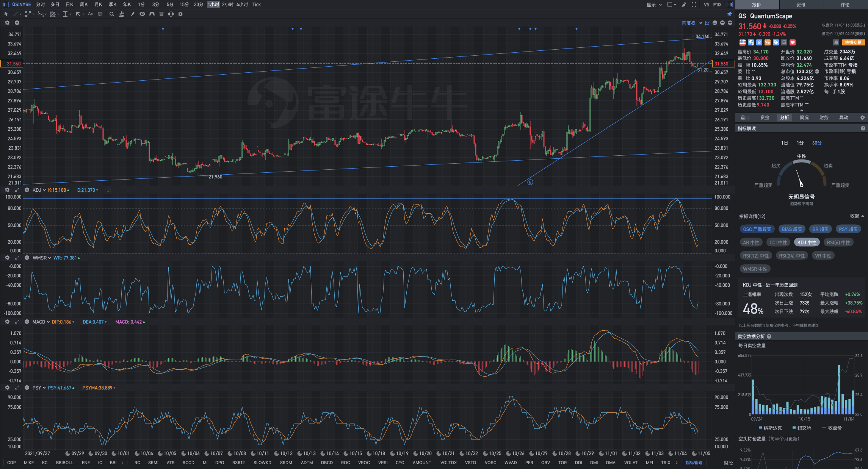The width and height of the screenshot is (868, 469).
Task: Click the blue pin icon
Action: point(729,14)
